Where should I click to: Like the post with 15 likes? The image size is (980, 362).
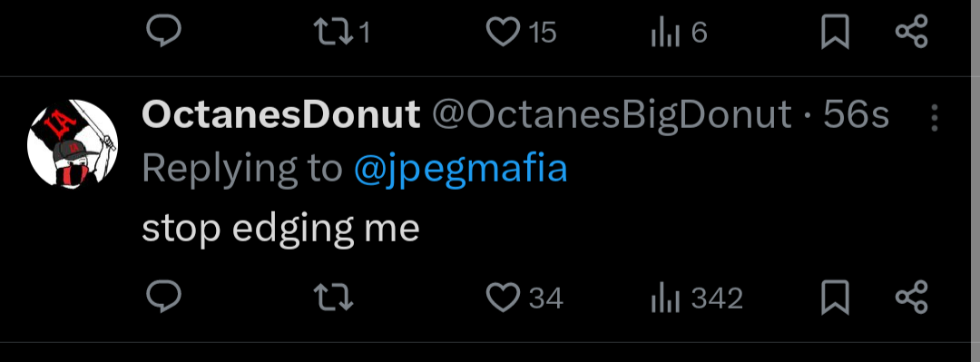(521, 32)
